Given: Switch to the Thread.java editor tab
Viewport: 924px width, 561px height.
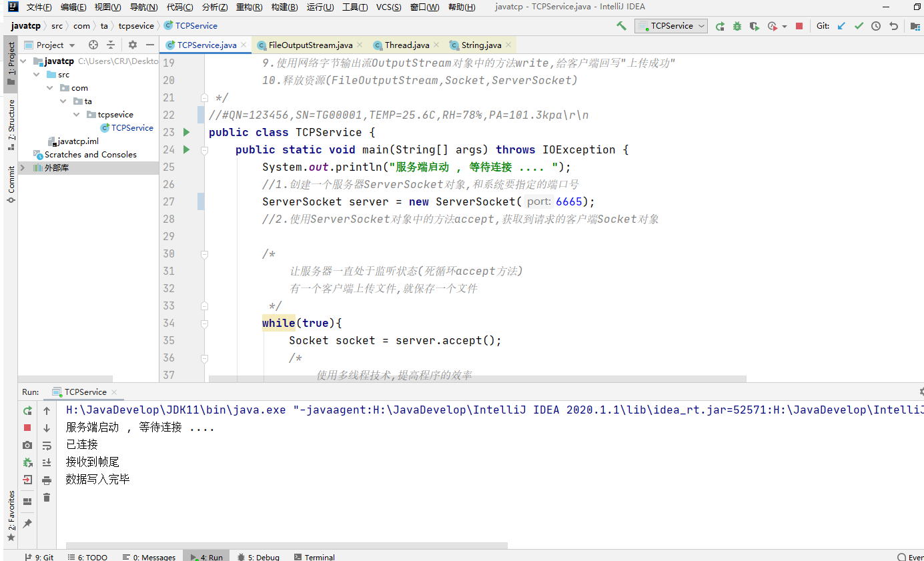Looking at the screenshot, I should (405, 45).
